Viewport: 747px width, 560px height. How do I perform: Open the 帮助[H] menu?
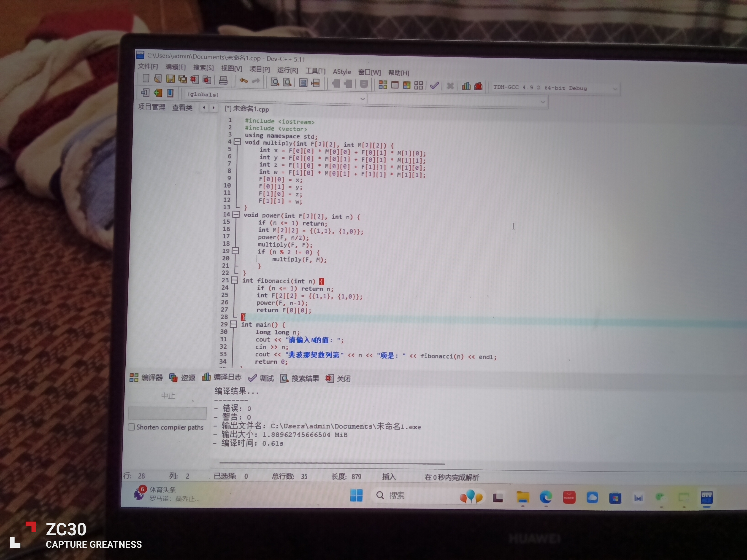click(399, 73)
